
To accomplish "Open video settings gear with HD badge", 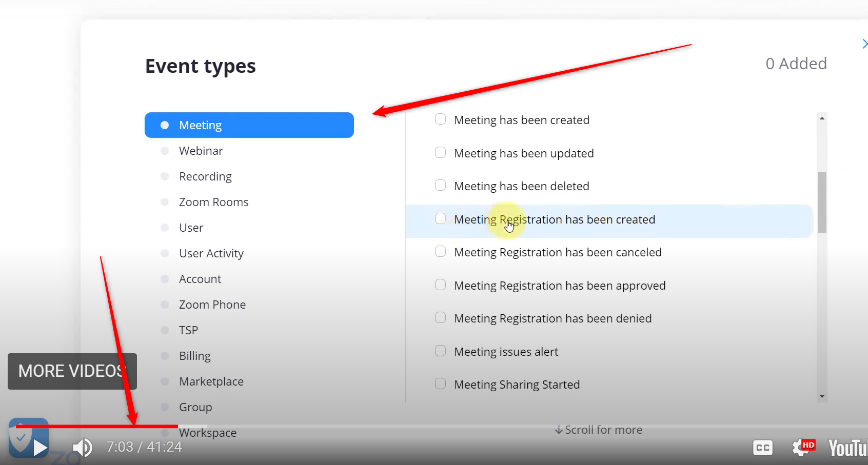I will coord(803,447).
